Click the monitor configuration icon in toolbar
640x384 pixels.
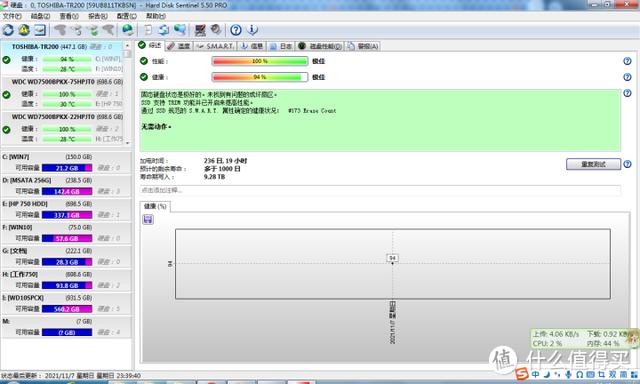click(x=200, y=30)
